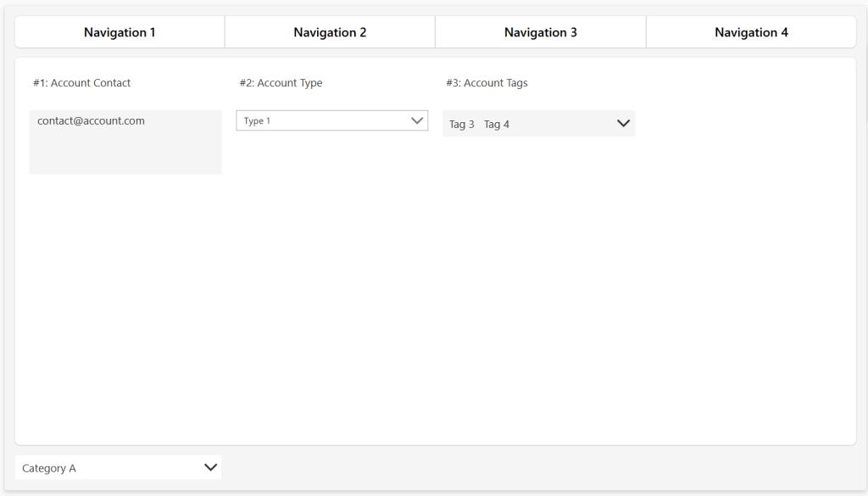Screen dimensions: 868x496
Task: Click the '#3: Account Tags' label
Action: 487,83
